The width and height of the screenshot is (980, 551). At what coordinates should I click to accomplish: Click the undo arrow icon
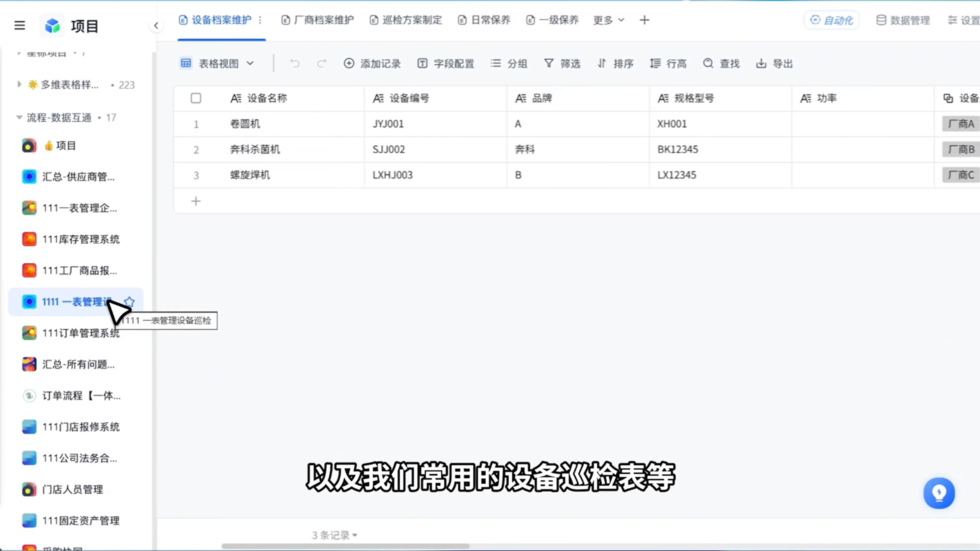pos(294,63)
